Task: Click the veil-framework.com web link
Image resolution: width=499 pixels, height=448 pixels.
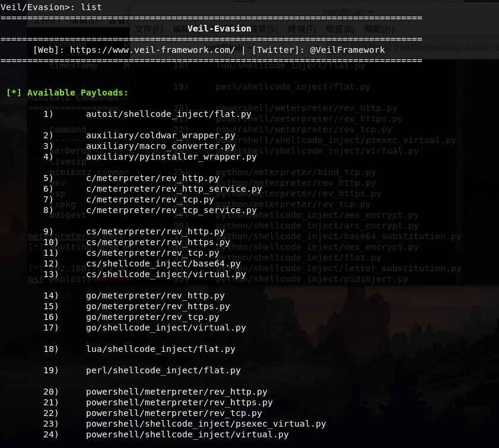Action: pyautogui.click(x=152, y=50)
